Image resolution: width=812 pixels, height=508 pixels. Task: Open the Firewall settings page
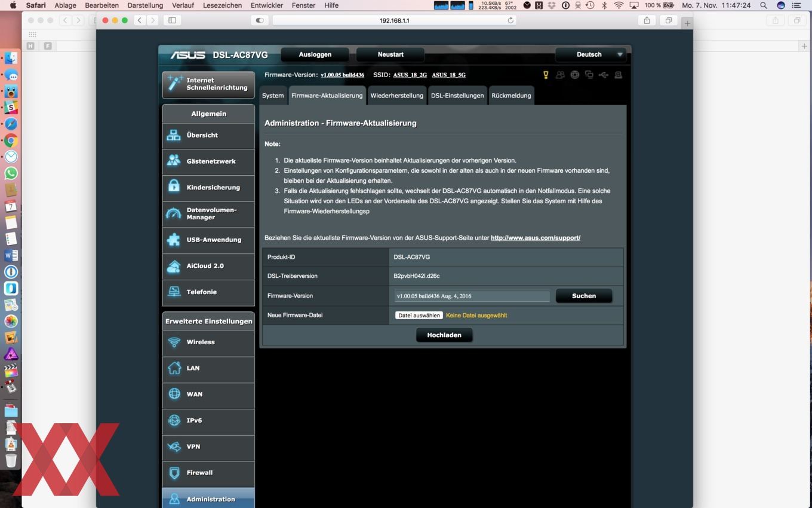208,473
